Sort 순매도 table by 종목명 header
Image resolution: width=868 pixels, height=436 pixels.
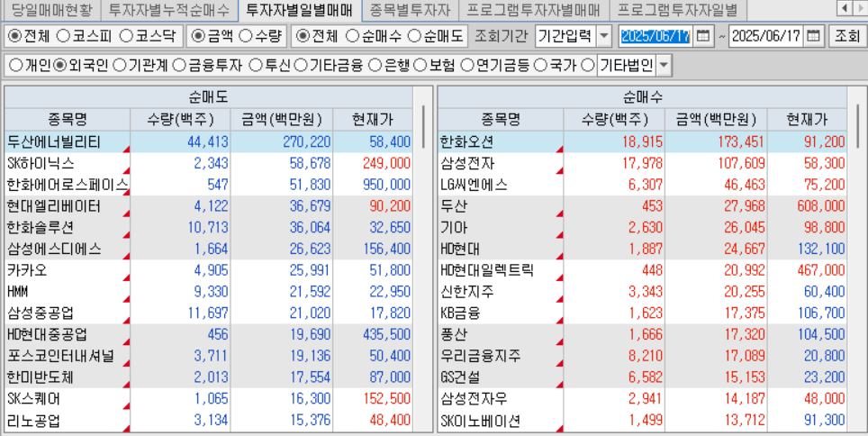67,119
